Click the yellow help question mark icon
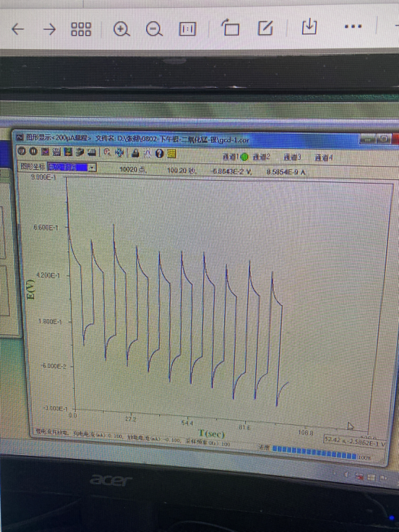399x532 pixels. click(x=159, y=153)
